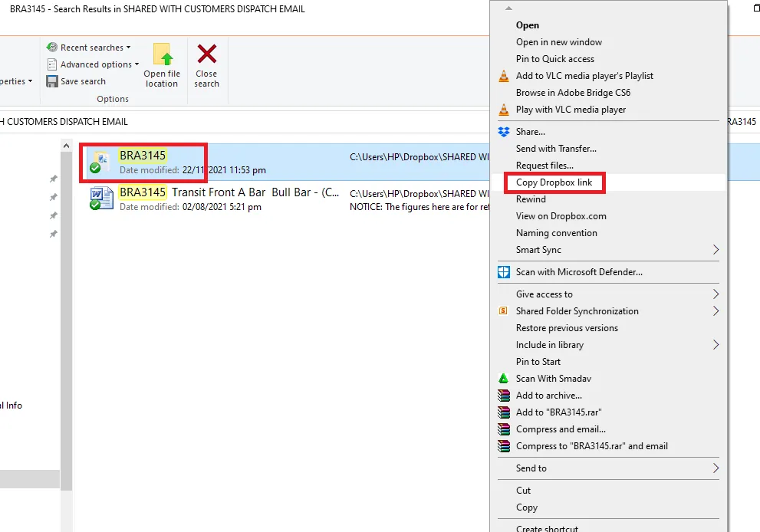Click the Close search button label

[x=206, y=78]
